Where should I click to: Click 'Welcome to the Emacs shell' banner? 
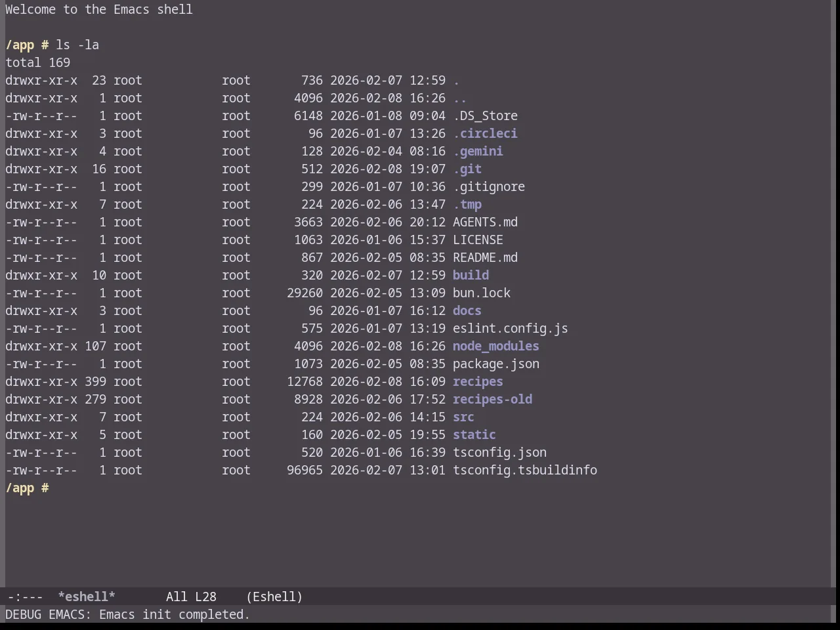[99, 9]
